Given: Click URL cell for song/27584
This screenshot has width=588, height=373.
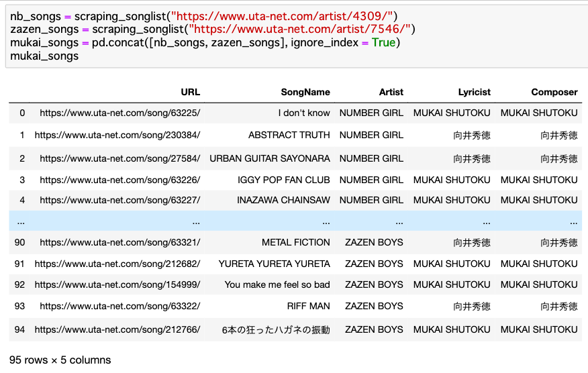Looking at the screenshot, I should pos(120,158).
